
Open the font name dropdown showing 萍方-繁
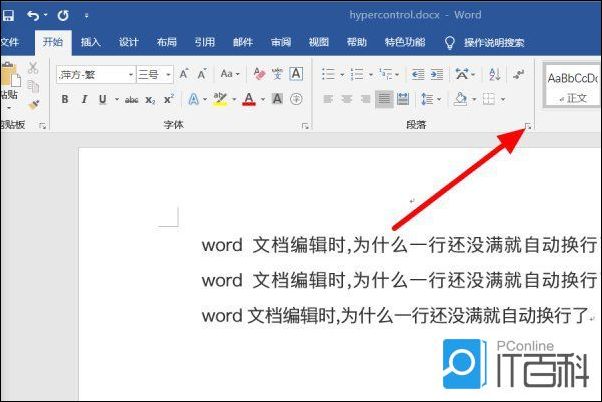tap(131, 74)
